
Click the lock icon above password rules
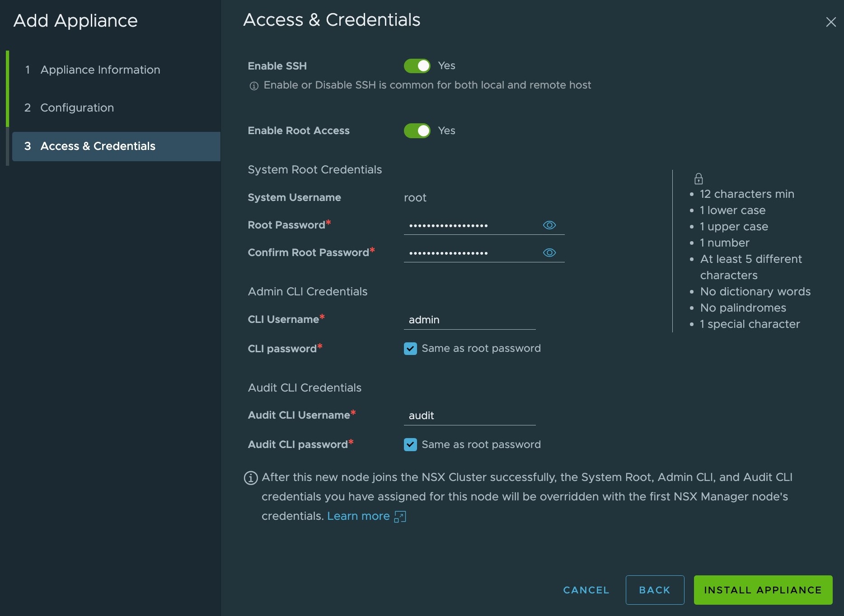click(699, 179)
